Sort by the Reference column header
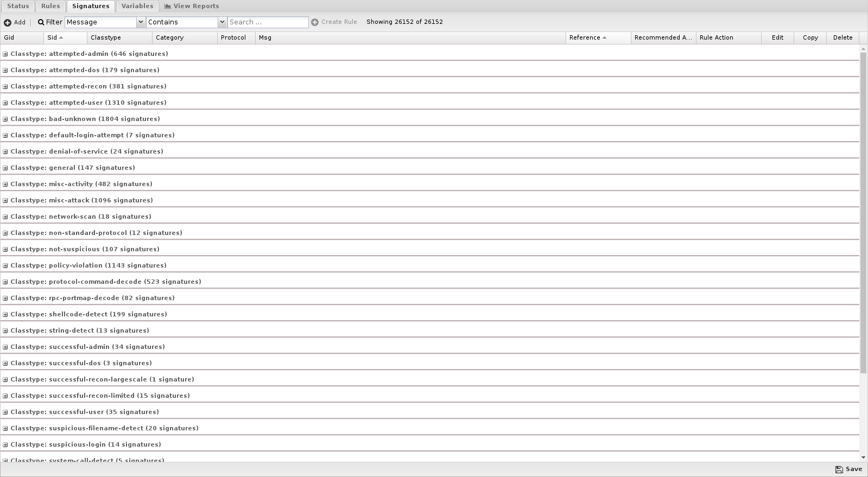 598,37
